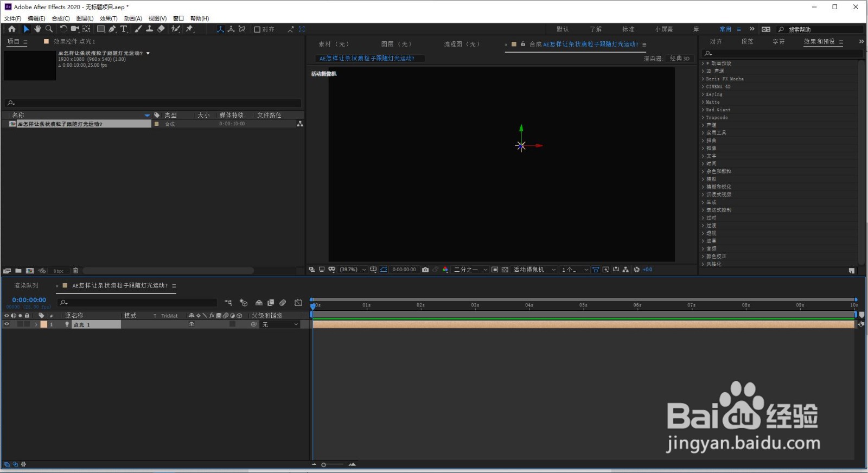The height and width of the screenshot is (473, 868).
Task: Switch to the 效果控件 点光1 tab
Action: click(x=74, y=42)
